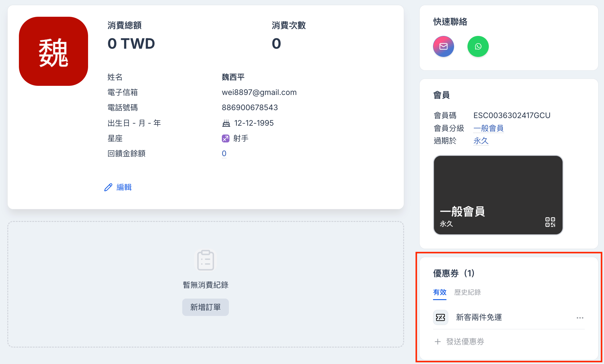Click the Sagittarius zodiac icon

click(x=225, y=138)
